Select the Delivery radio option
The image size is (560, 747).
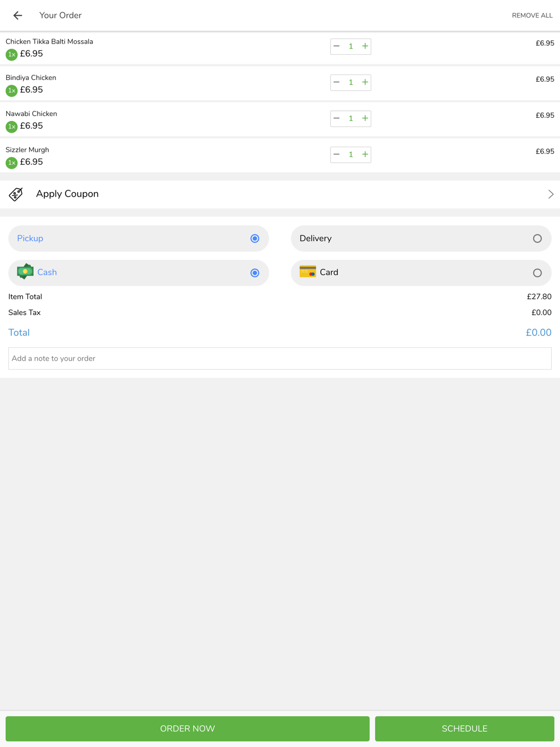coord(537,239)
